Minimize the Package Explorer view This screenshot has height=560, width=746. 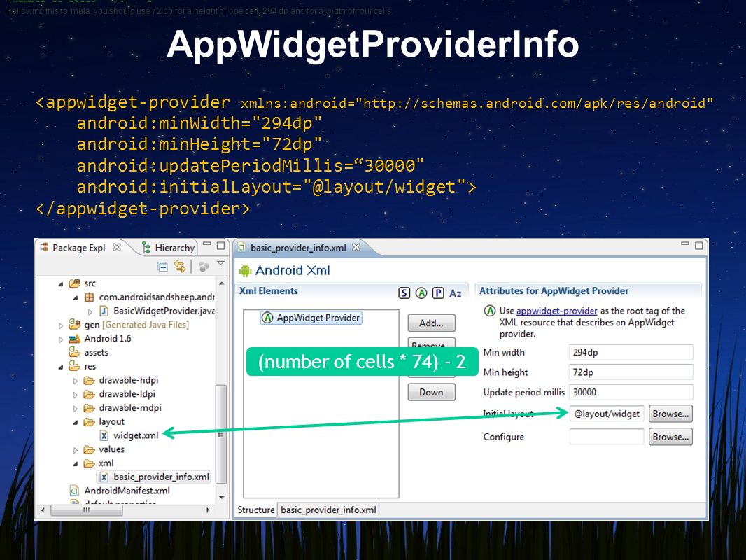[206, 244]
